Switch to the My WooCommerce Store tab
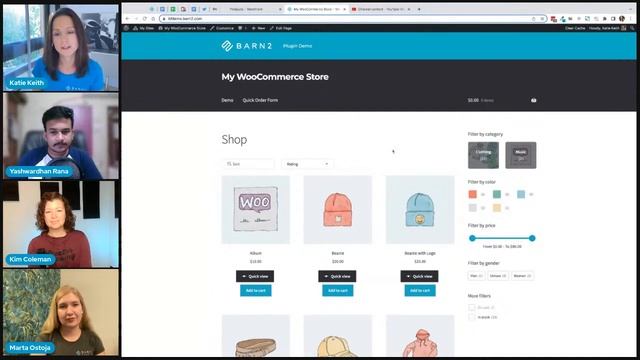640x360 pixels. click(315, 9)
